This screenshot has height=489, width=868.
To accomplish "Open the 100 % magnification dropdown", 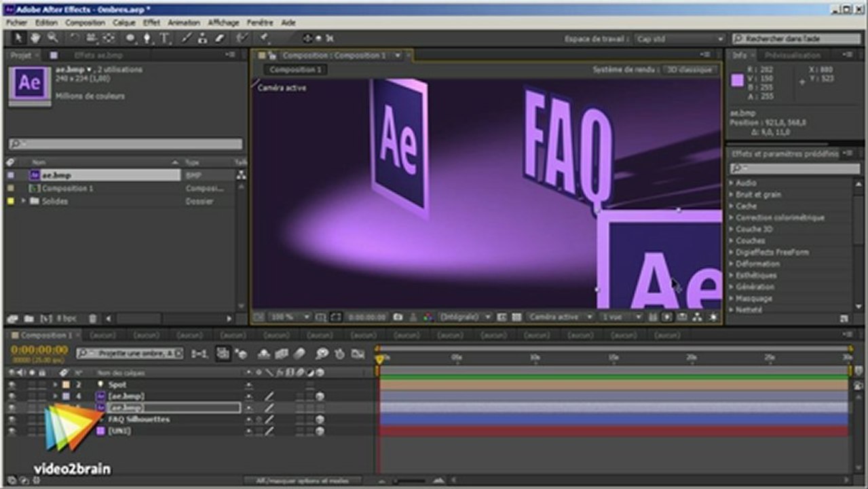I will (x=290, y=317).
